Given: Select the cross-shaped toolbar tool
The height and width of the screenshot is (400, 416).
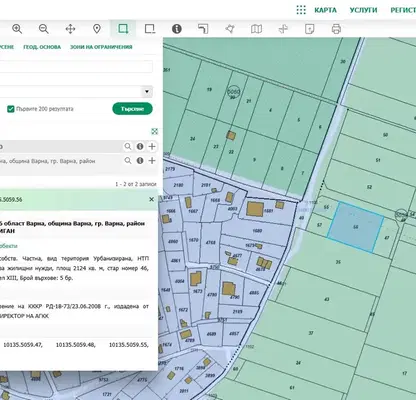Looking at the screenshot, I should [x=283, y=29].
